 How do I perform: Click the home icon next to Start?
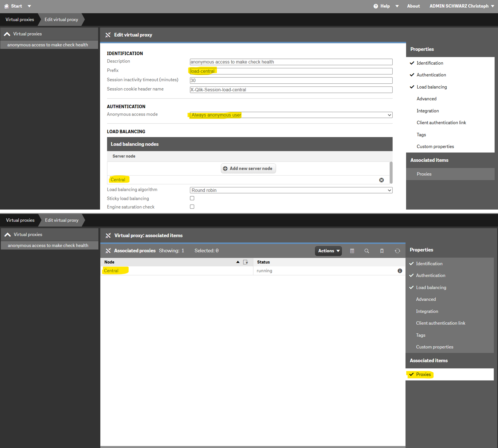coord(6,6)
